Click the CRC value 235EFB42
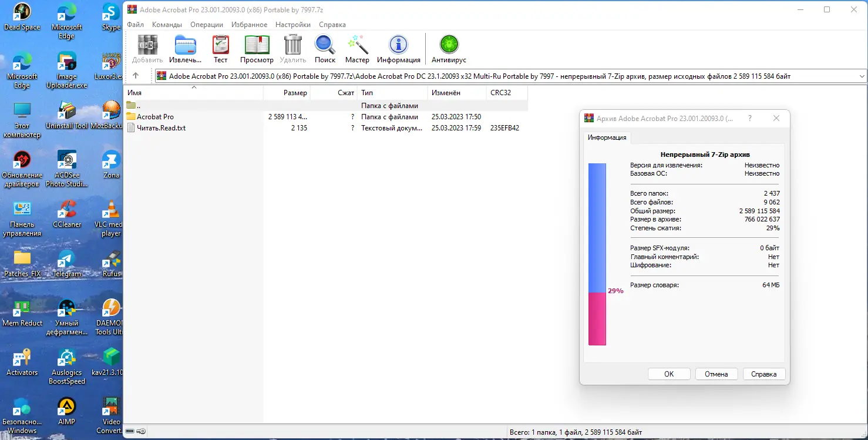 pyautogui.click(x=504, y=128)
